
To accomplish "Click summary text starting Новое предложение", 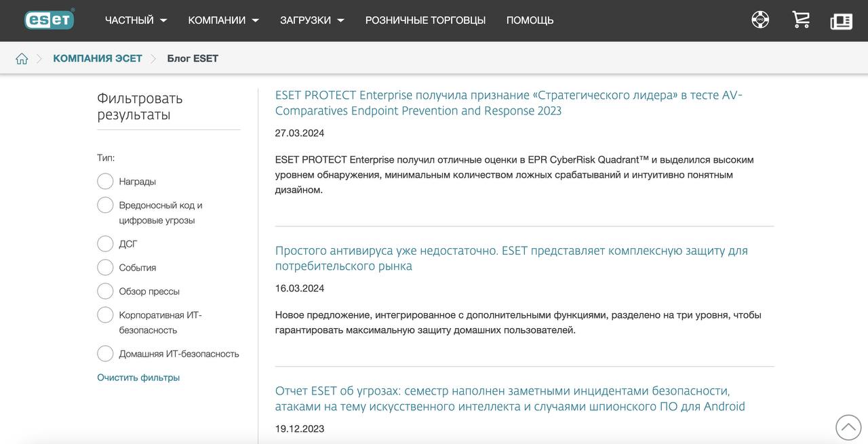I will pyautogui.click(x=518, y=323).
